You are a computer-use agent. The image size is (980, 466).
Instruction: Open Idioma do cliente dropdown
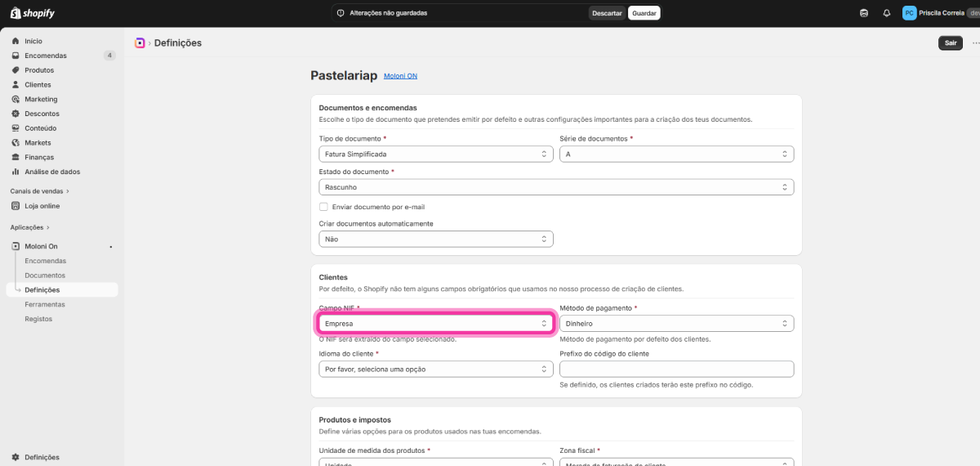click(x=436, y=369)
